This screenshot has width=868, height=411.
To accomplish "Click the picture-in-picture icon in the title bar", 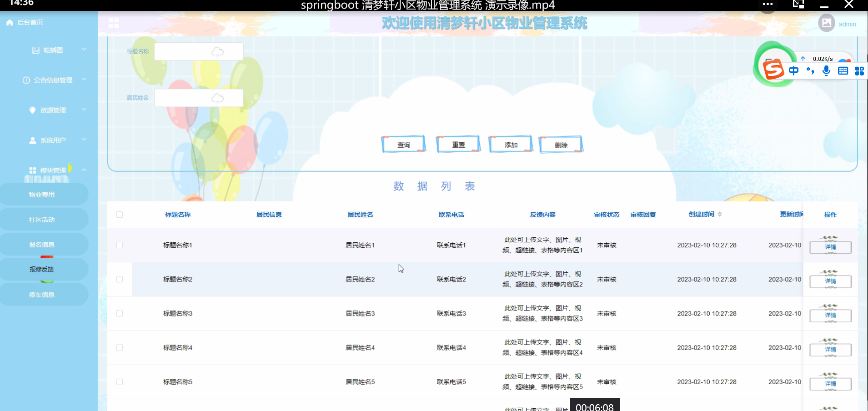I will pyautogui.click(x=798, y=4).
